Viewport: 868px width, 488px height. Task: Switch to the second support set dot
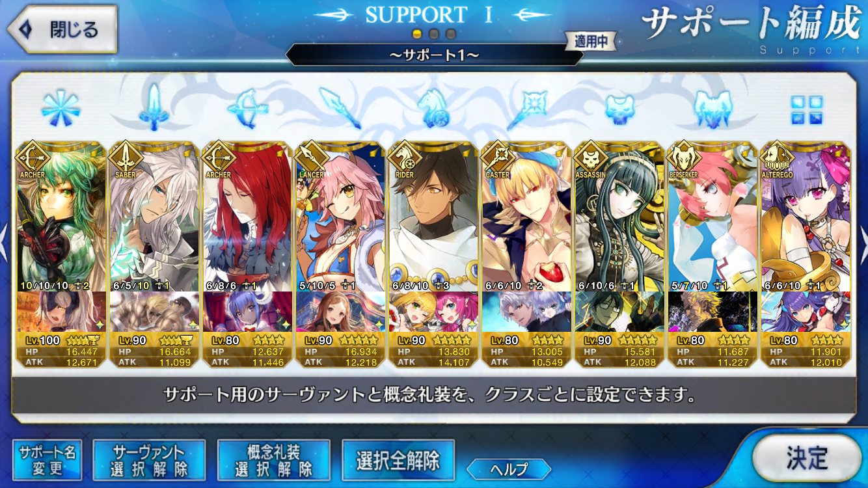pyautogui.click(x=434, y=34)
